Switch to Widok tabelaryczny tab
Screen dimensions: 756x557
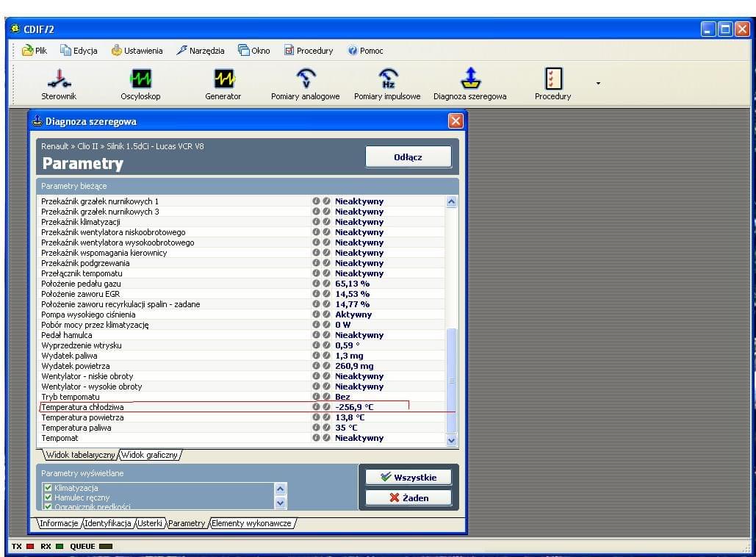pyautogui.click(x=81, y=455)
